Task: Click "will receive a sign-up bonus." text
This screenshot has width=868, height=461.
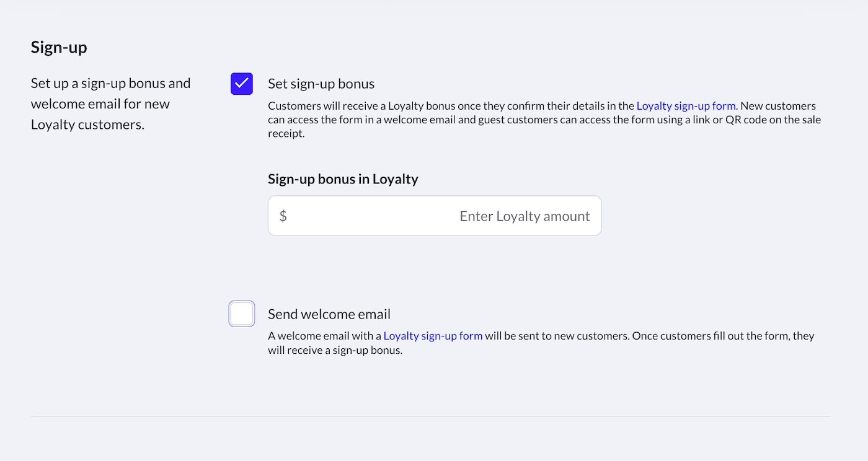Action: pos(335,350)
